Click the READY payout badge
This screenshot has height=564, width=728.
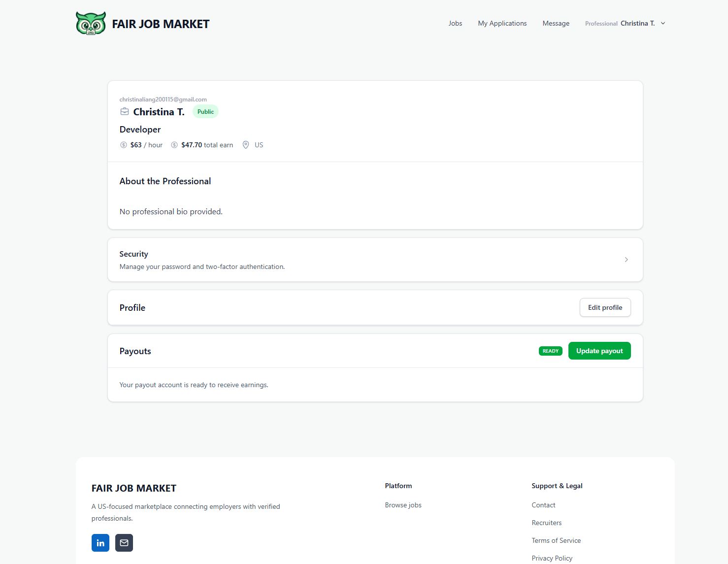551,351
